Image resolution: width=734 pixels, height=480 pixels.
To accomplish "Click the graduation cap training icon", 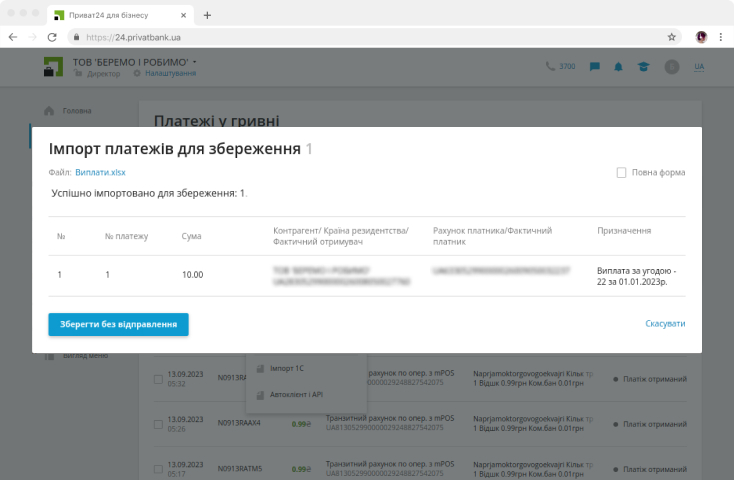I will click(643, 67).
